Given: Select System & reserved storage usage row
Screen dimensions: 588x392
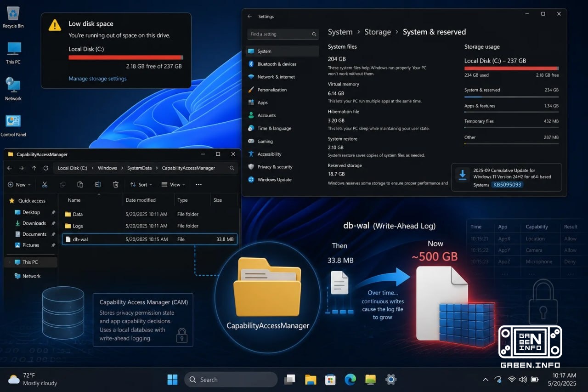Looking at the screenshot, I should (511, 92).
